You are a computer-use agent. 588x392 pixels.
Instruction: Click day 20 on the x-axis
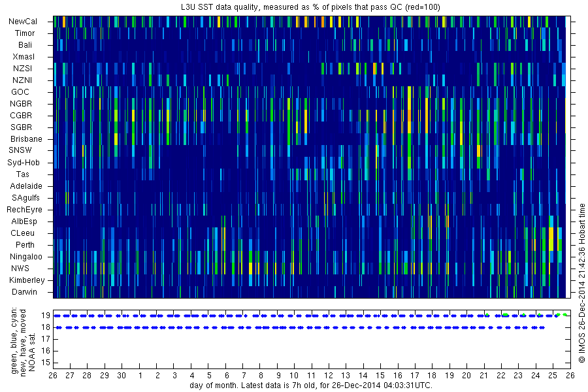[x=466, y=376]
